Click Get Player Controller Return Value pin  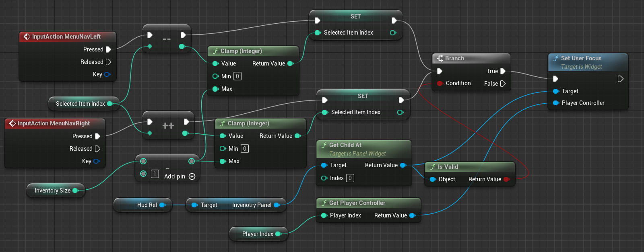[x=412, y=215]
